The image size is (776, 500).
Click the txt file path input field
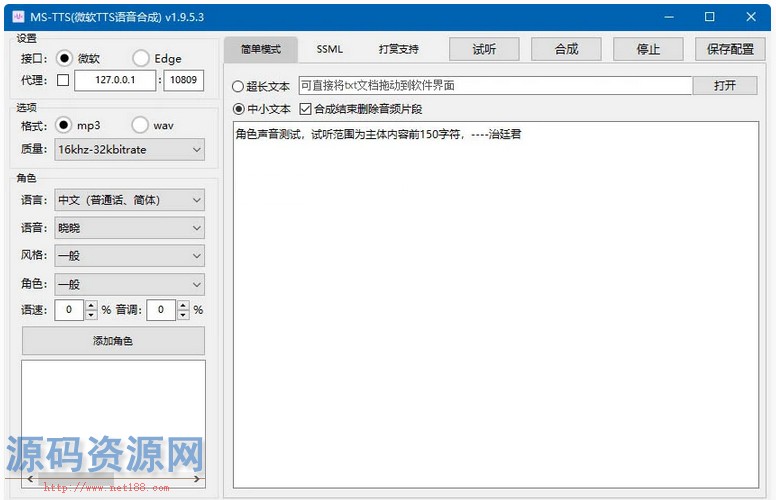tap(495, 86)
